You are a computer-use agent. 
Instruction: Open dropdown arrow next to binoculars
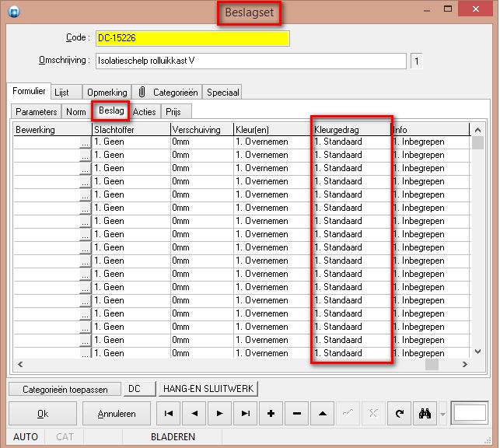(443, 415)
